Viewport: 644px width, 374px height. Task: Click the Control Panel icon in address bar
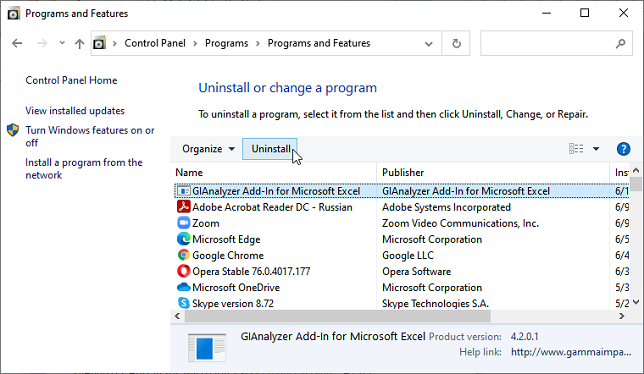click(x=99, y=43)
